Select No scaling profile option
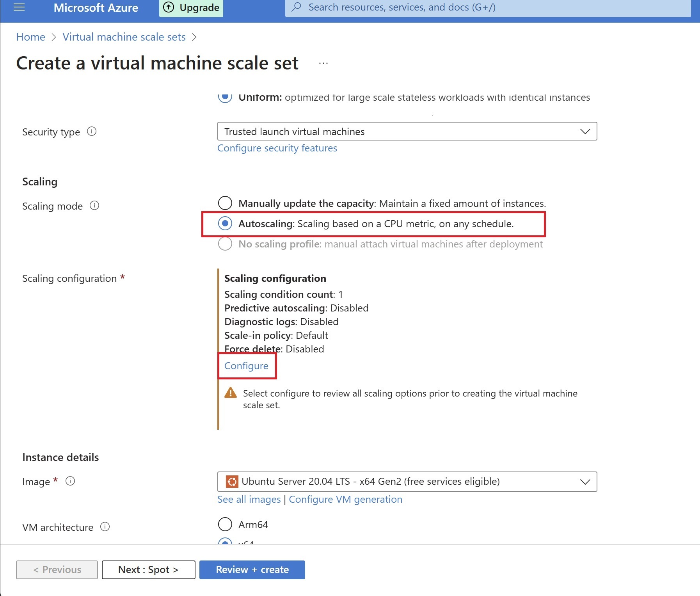This screenshot has height=596, width=700. (x=225, y=244)
